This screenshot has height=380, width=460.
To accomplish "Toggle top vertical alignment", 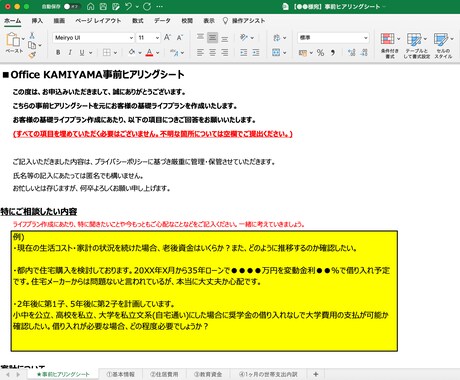I will (x=200, y=37).
